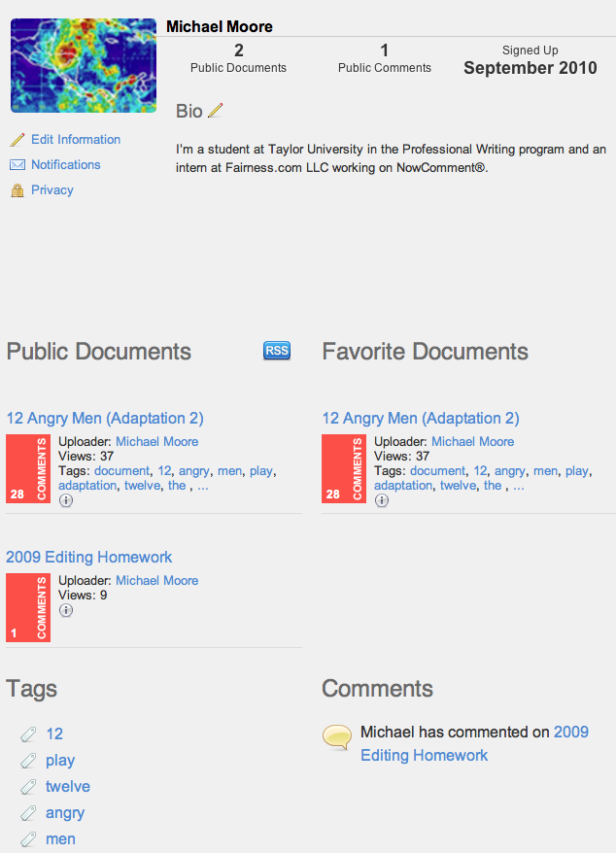Click the 'angry' tag in Tags list
Image resolution: width=616 pixels, height=853 pixels.
(x=65, y=813)
